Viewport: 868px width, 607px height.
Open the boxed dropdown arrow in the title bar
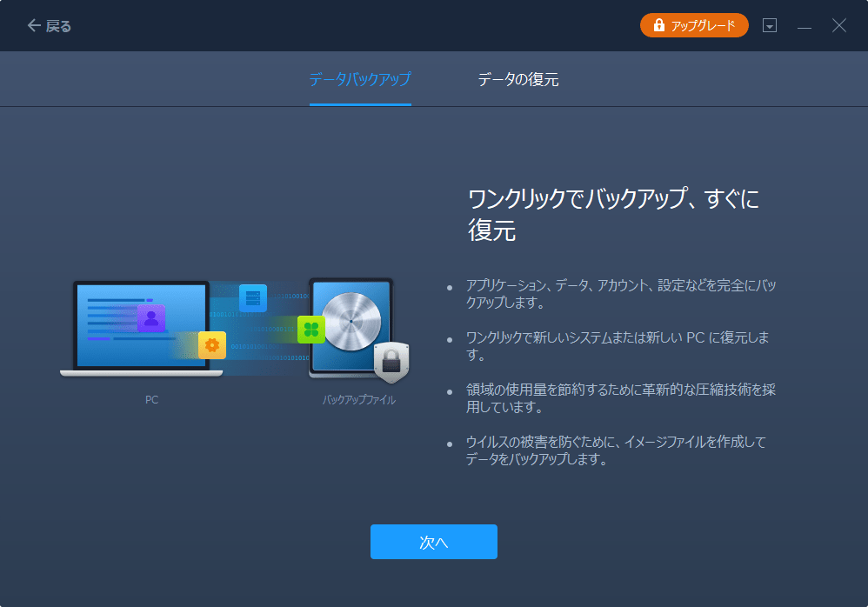pos(770,25)
